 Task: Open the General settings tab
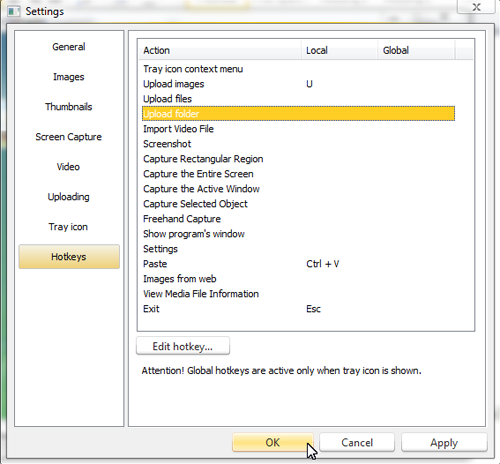point(69,47)
